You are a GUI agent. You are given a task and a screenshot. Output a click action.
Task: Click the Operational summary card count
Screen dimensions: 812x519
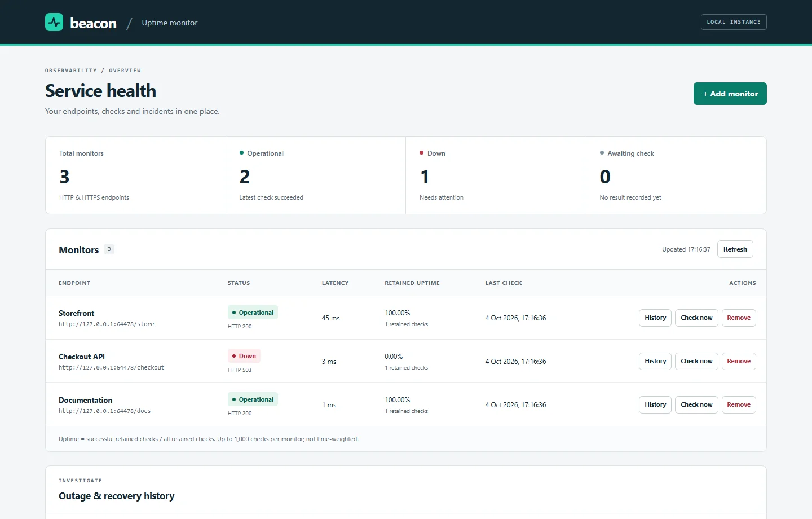pos(245,177)
